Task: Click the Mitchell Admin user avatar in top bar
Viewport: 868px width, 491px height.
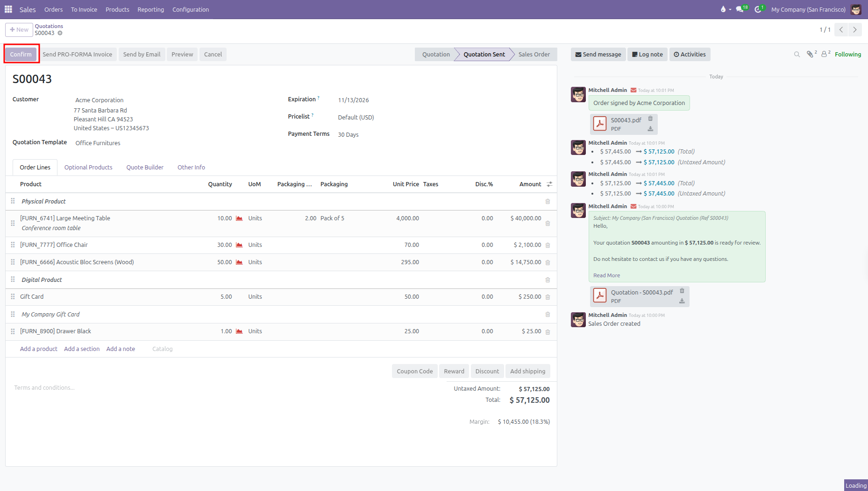Action: [x=856, y=9]
